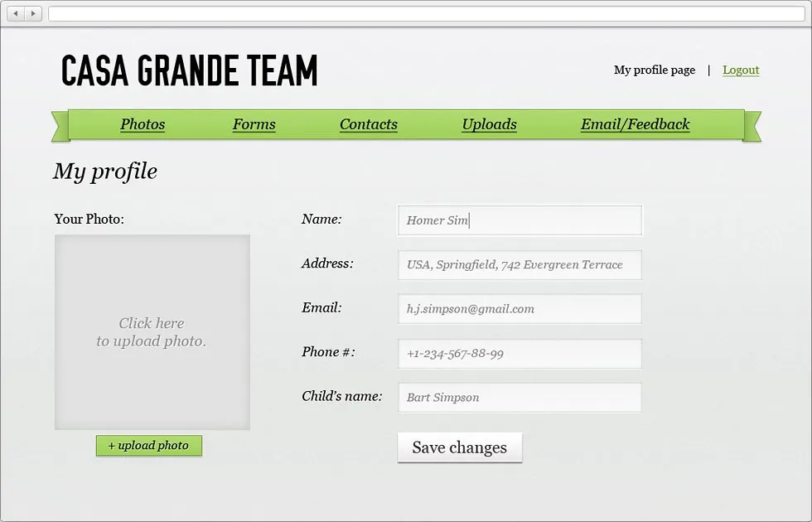
Task: Click the Name: label
Action: [x=321, y=219]
